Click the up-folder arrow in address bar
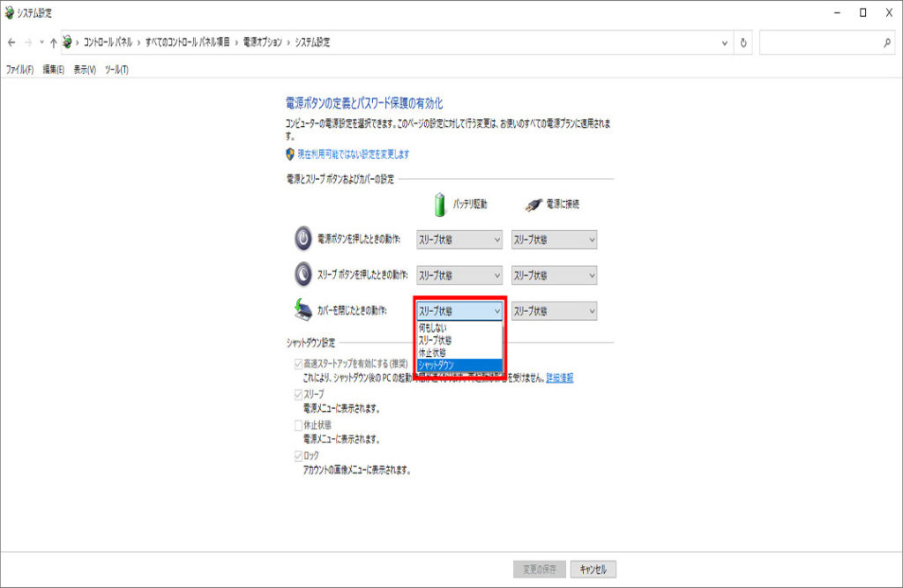This screenshot has height=588, width=903. 53,42
